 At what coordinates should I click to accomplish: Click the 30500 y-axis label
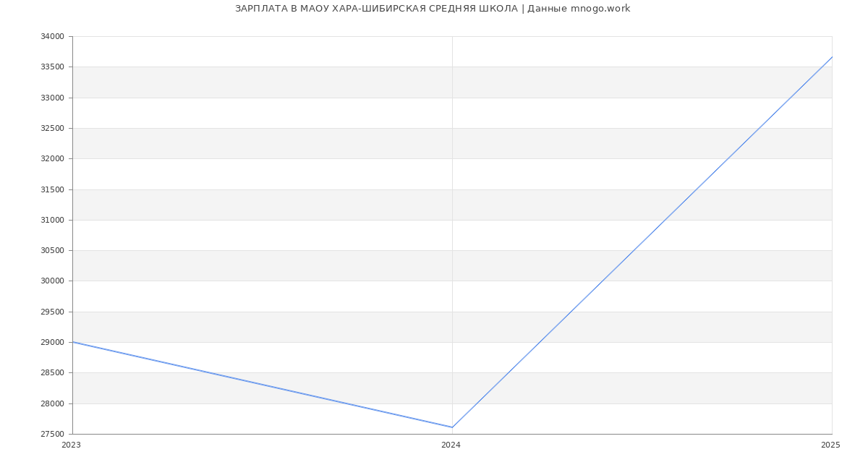click(x=53, y=251)
